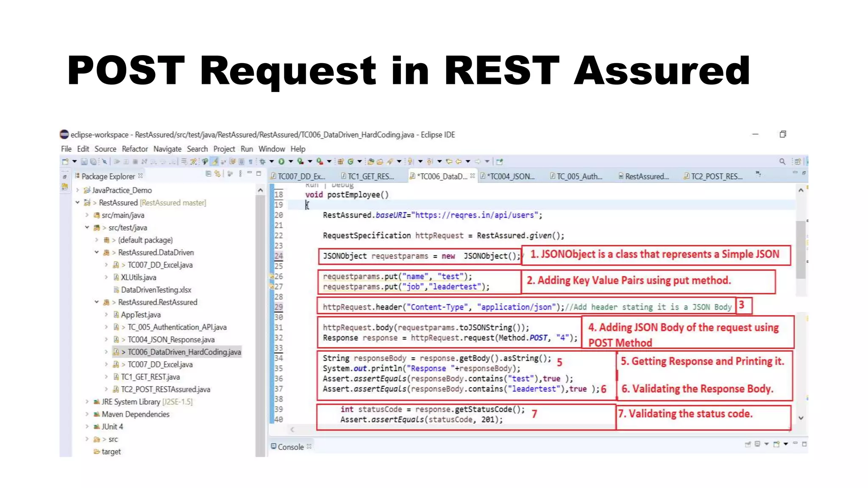The width and height of the screenshot is (868, 488).
Task: Click the Save disk icon
Action: pyautogui.click(x=84, y=161)
